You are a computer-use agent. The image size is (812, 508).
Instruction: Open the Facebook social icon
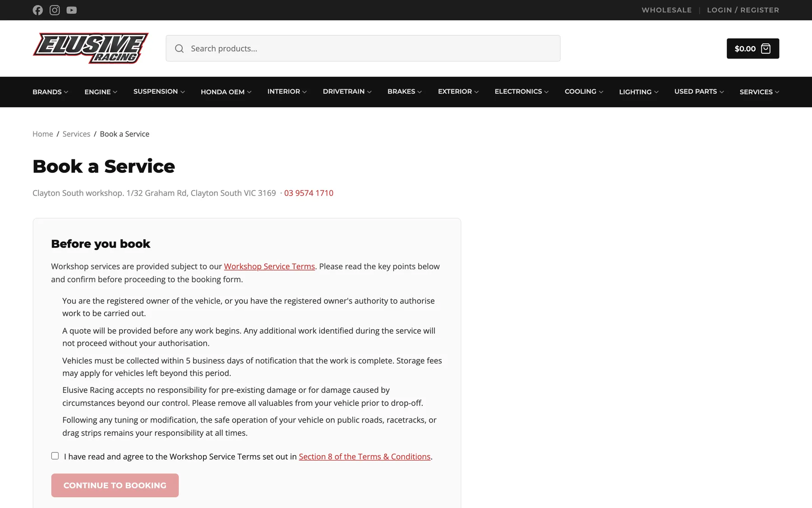point(38,10)
